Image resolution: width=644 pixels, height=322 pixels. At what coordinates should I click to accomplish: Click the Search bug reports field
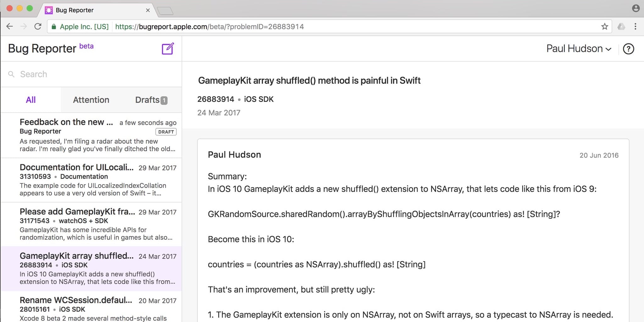94,74
